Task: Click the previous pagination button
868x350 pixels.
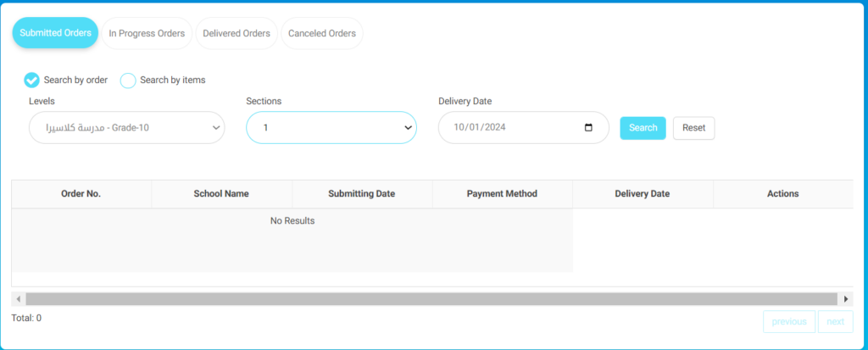Action: point(789,322)
